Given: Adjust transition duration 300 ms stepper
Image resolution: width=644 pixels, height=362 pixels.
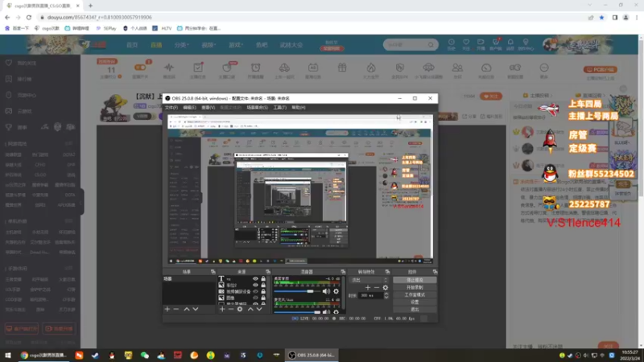Looking at the screenshot, I should 386,295.
